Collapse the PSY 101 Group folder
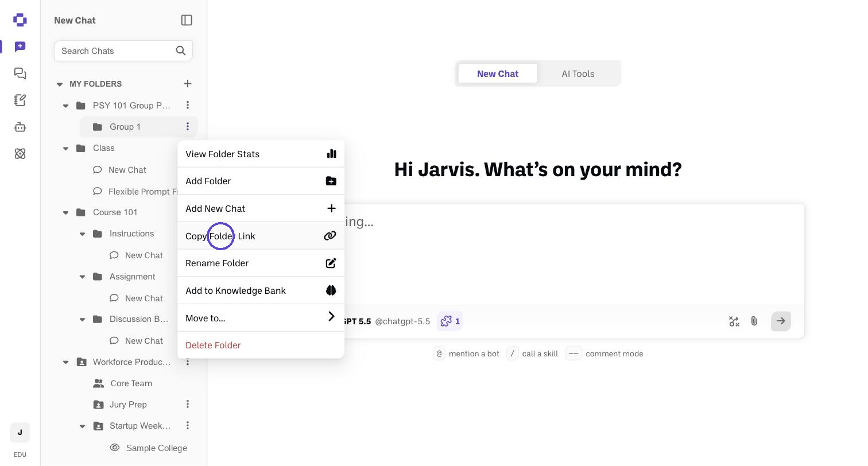 tap(65, 106)
